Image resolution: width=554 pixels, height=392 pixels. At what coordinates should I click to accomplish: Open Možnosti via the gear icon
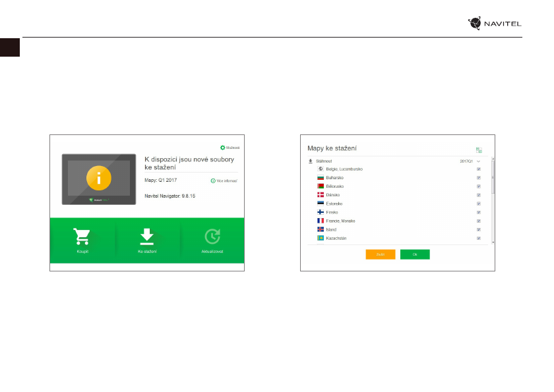[x=223, y=148]
